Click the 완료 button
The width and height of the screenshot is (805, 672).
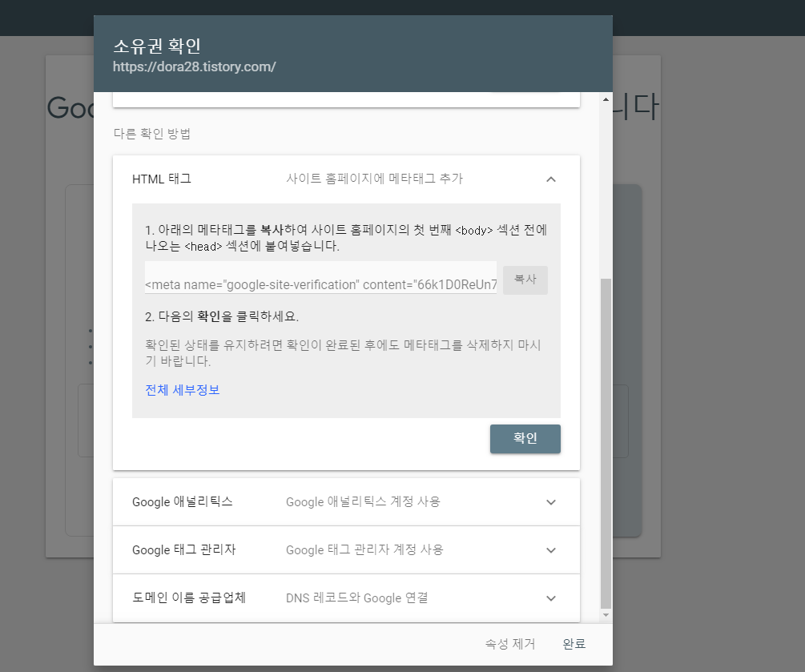[x=574, y=644]
